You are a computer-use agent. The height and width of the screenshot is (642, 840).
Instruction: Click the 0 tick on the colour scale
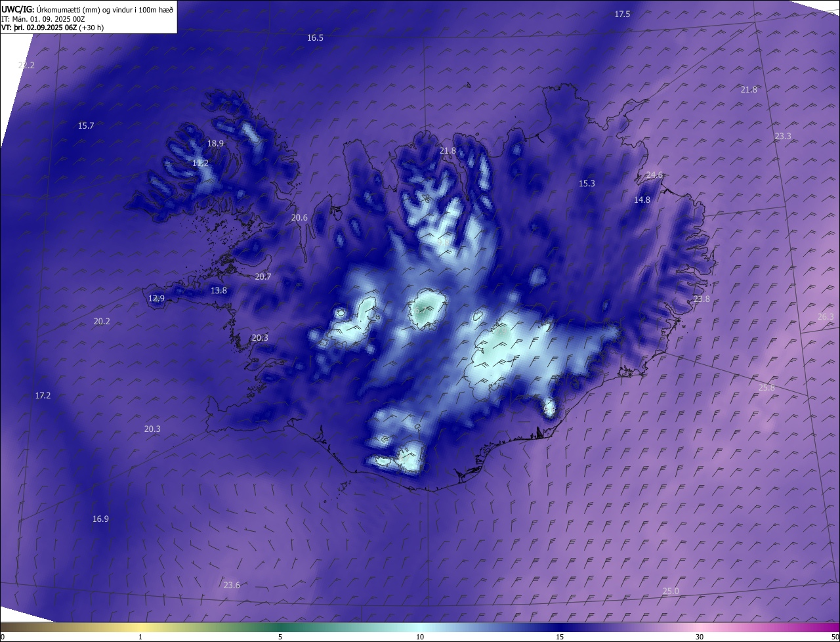[x=3, y=637]
